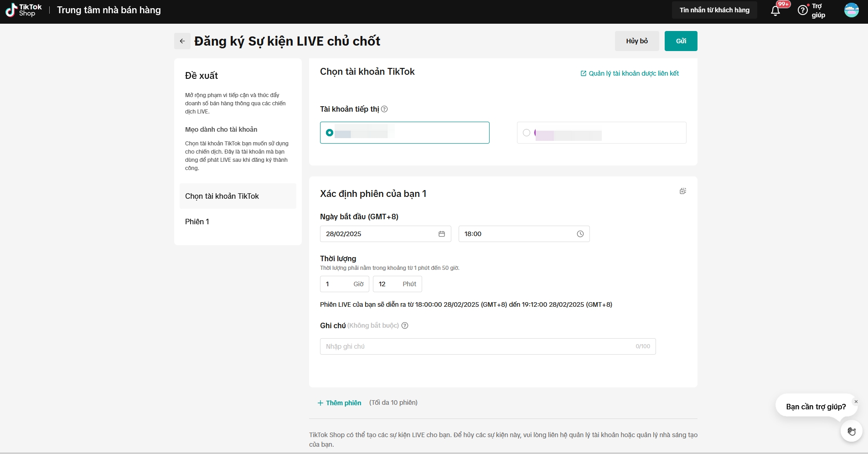This screenshot has width=868, height=454.
Task: Select the first marketing account radio
Action: point(330,133)
